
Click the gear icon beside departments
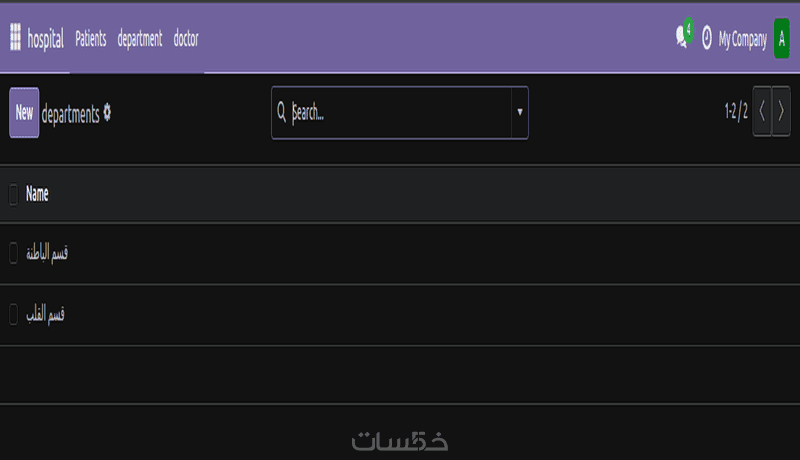(108, 113)
